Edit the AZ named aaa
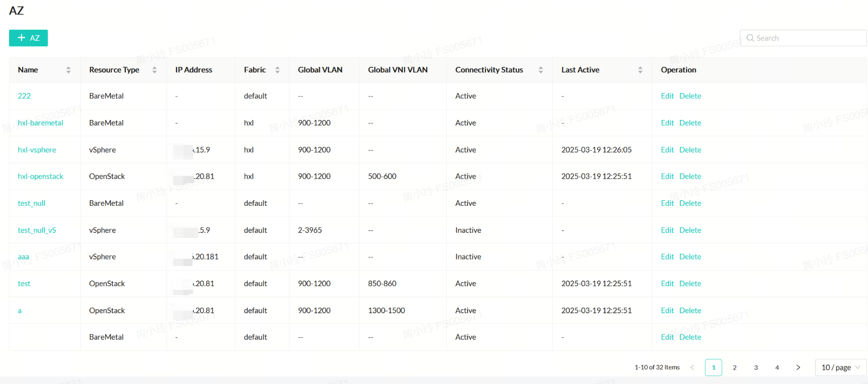This screenshot has width=868, height=384. (667, 257)
